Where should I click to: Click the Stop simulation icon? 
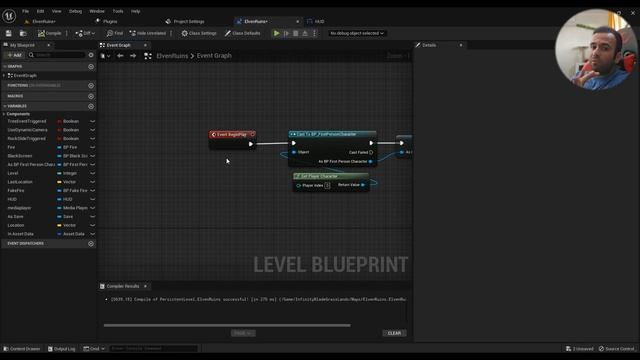(296, 33)
